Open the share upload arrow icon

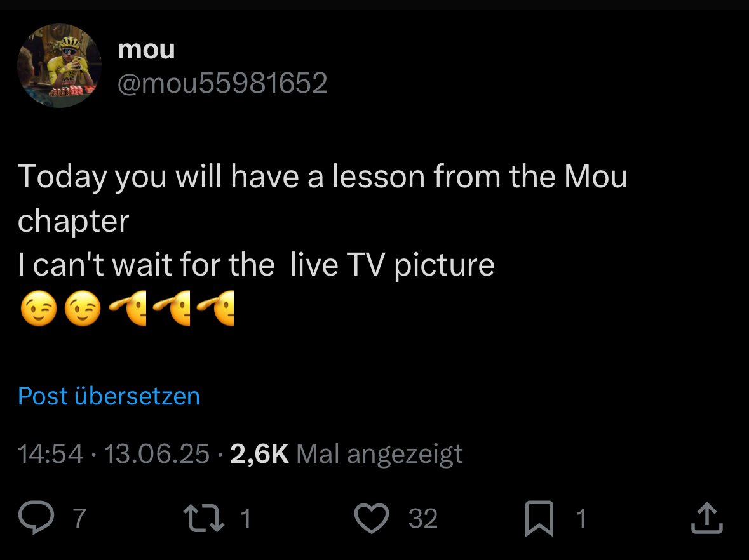pyautogui.click(x=707, y=517)
